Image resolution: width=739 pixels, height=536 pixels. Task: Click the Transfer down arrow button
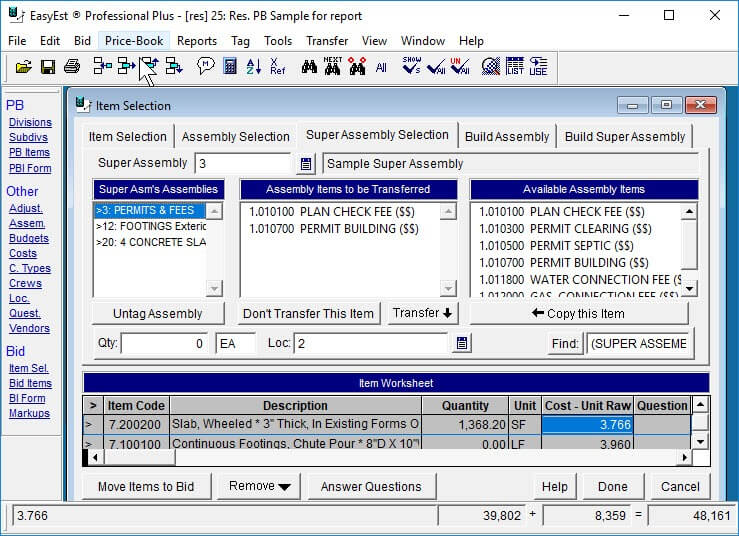422,313
